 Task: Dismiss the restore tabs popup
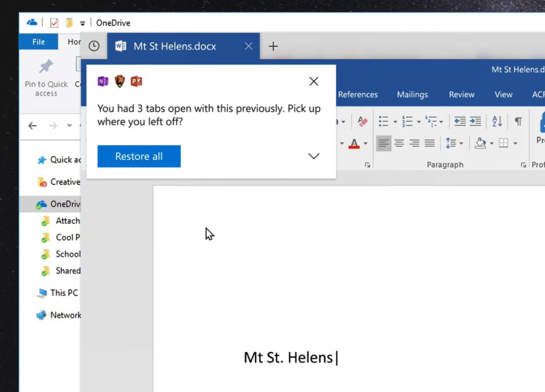[x=314, y=81]
